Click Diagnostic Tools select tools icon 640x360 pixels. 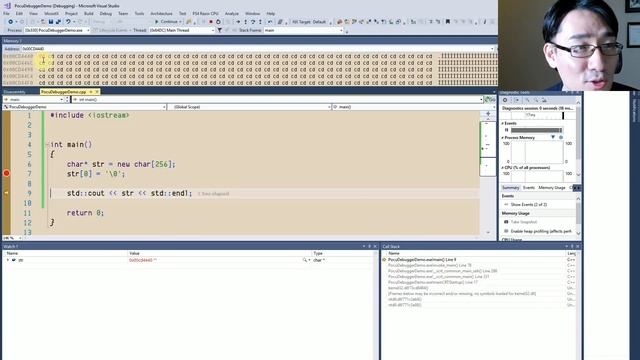click(516, 100)
